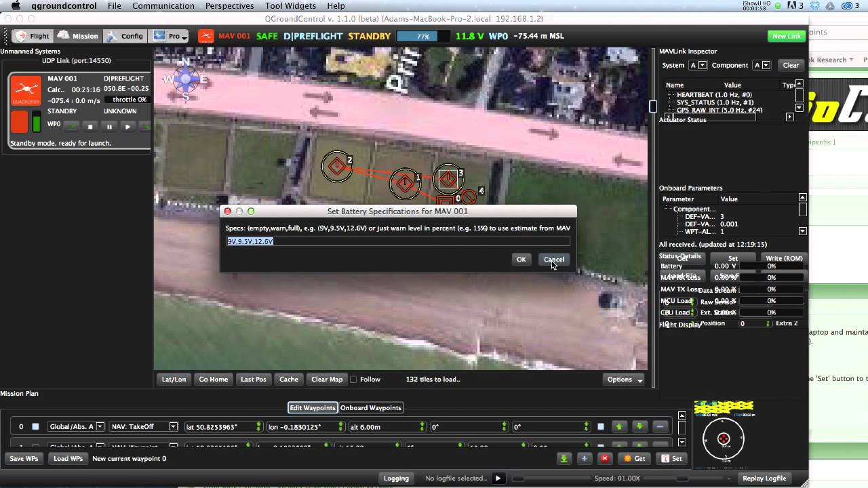Open the Component dropdown in MAVLink Inspector
The image size is (868, 488).
pos(762,65)
